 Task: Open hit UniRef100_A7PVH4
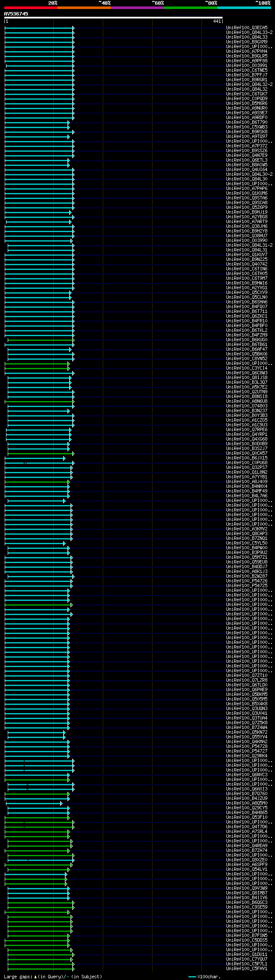click(247, 51)
